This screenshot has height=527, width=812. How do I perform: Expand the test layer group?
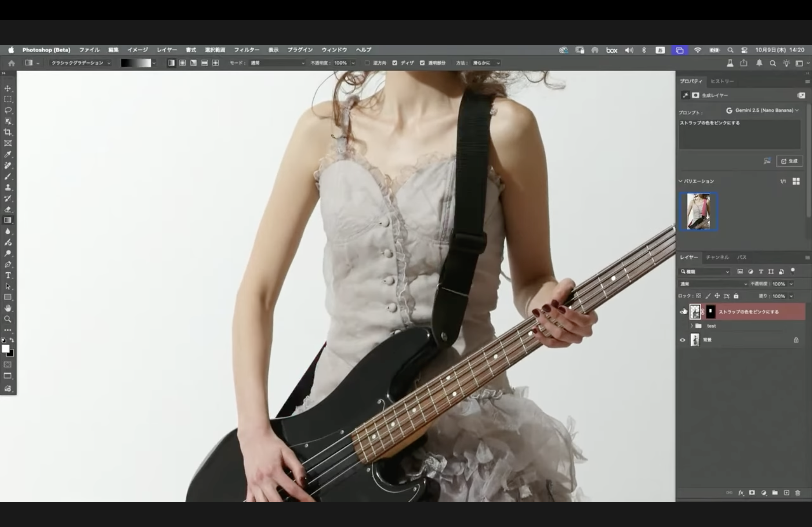point(692,326)
